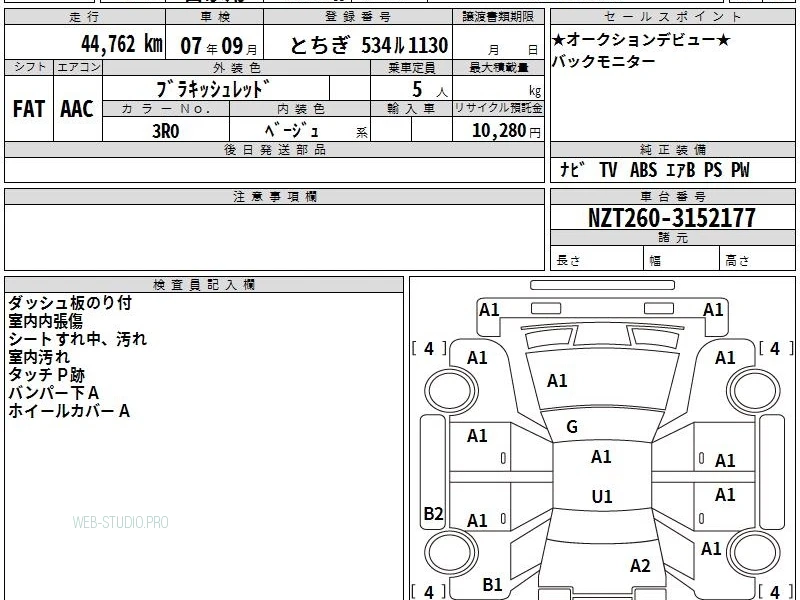Click the note タッチP跡
The height and width of the screenshot is (600, 800).
pyautogui.click(x=46, y=375)
